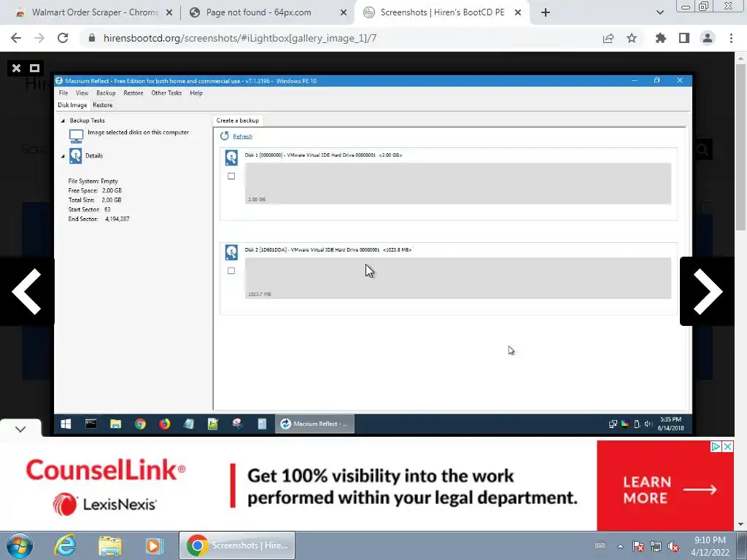747x560 pixels.
Task: Bookmark this page with the star icon
Action: 632,38
